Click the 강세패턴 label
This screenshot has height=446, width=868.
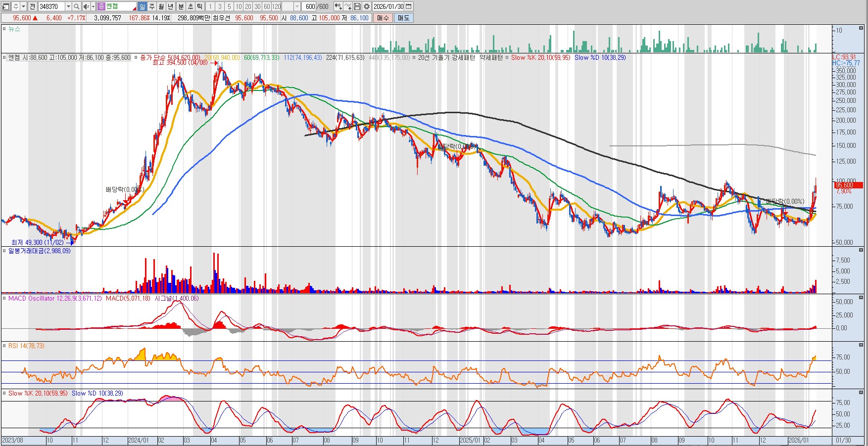click(x=463, y=57)
